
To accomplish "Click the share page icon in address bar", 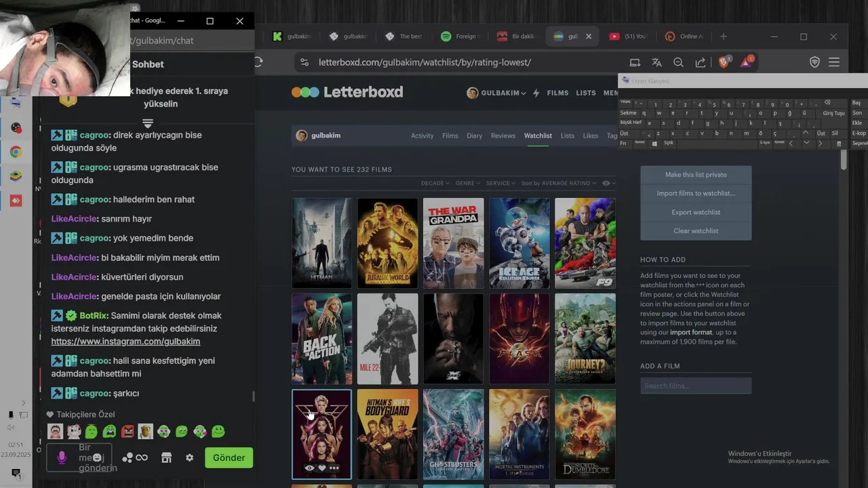I will point(701,62).
